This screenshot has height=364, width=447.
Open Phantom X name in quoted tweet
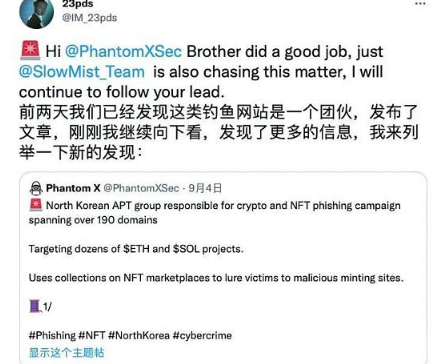pos(73,188)
